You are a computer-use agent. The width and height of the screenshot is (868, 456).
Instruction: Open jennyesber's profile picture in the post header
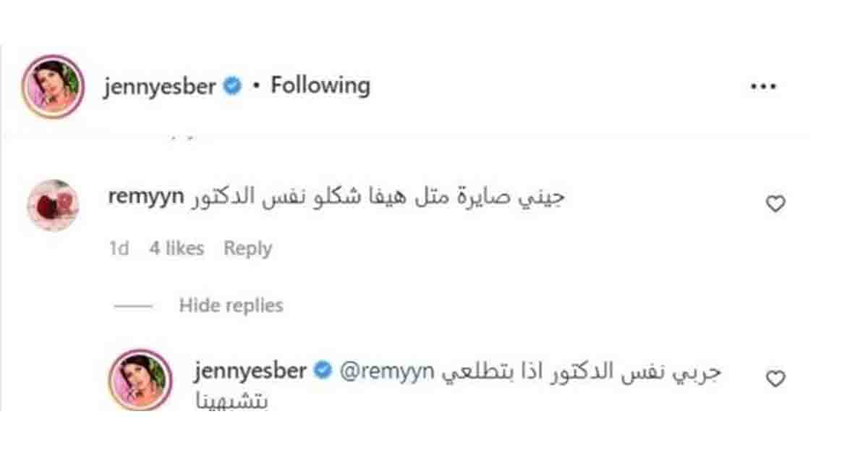54,86
